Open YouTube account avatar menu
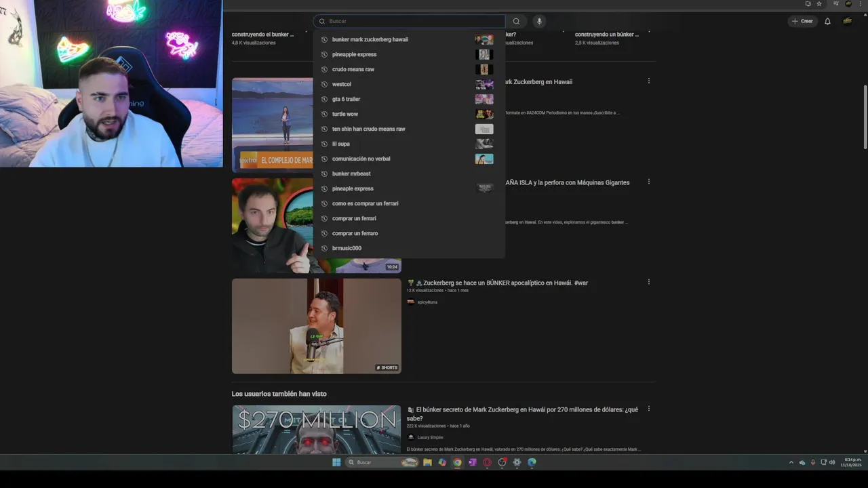The image size is (868, 488). pyautogui.click(x=848, y=21)
